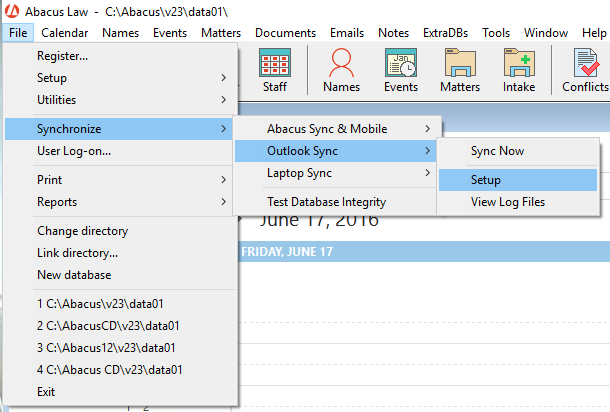This screenshot has width=610, height=412.
Task: Open the Names toolbar icon
Action: coord(341,70)
